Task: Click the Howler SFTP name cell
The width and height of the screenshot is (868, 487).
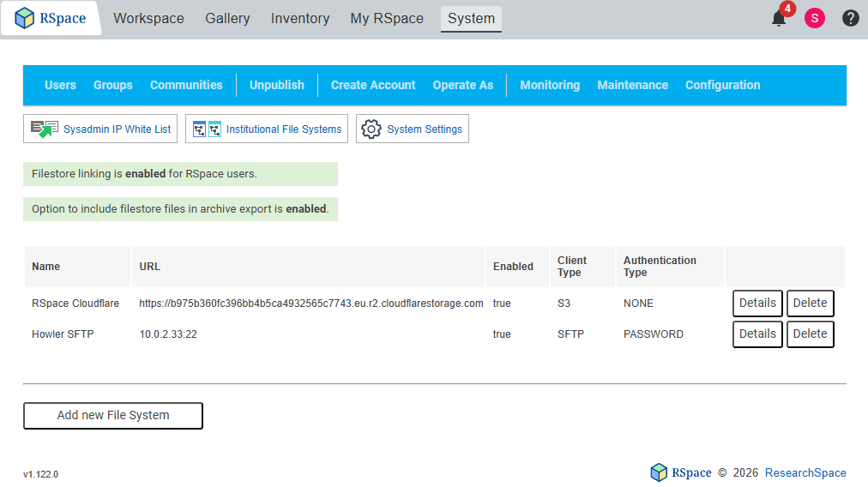Action: coord(63,334)
